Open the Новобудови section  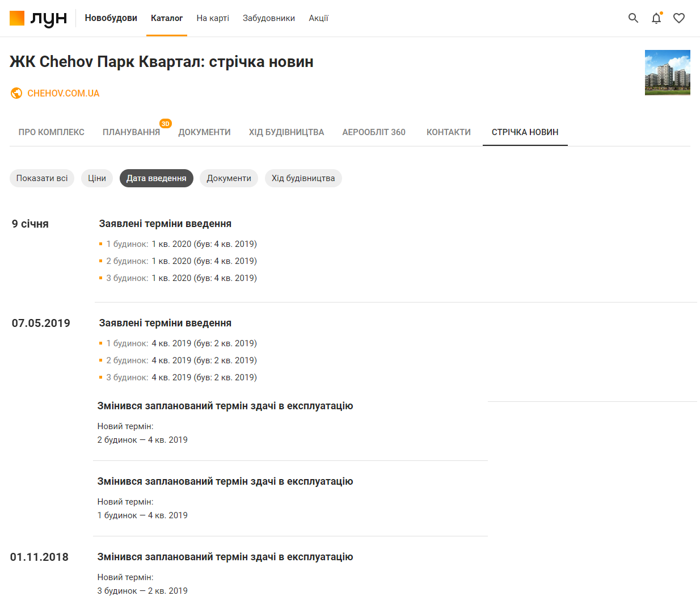tap(111, 18)
